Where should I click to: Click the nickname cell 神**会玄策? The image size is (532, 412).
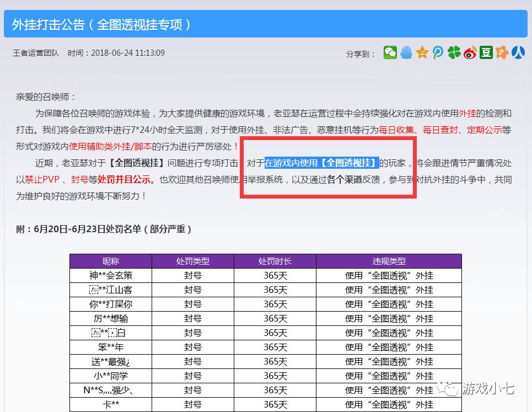coord(111,275)
